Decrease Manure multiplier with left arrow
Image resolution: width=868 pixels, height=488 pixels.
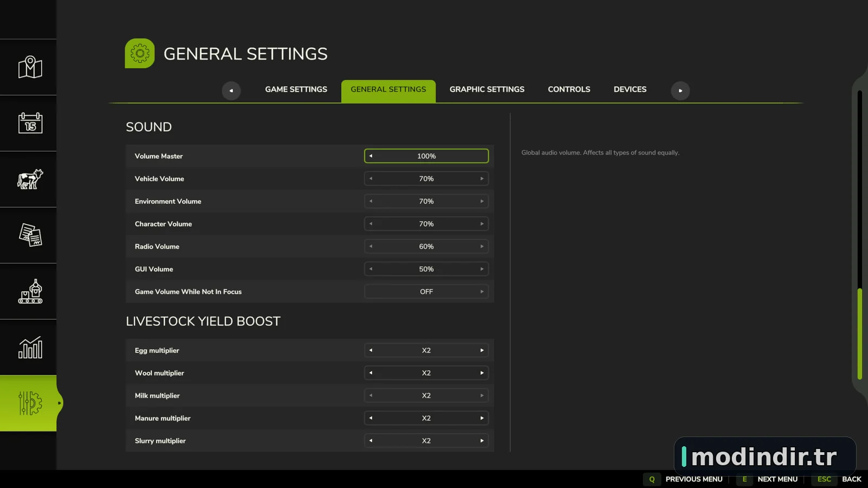[371, 418]
